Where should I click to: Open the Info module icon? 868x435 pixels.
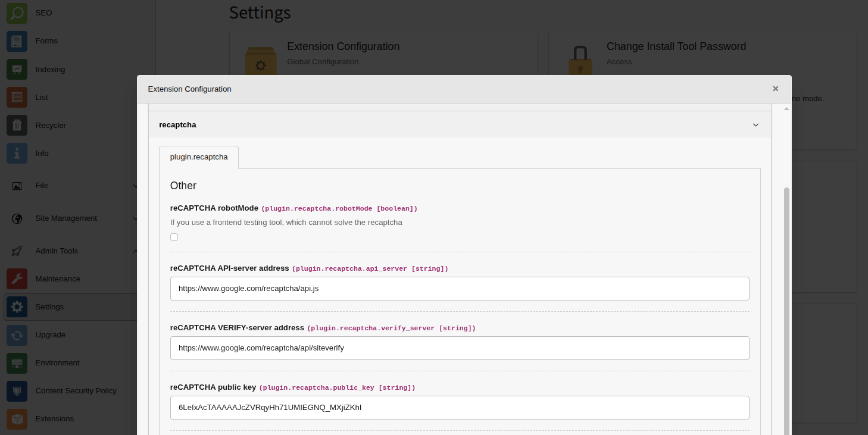point(17,153)
